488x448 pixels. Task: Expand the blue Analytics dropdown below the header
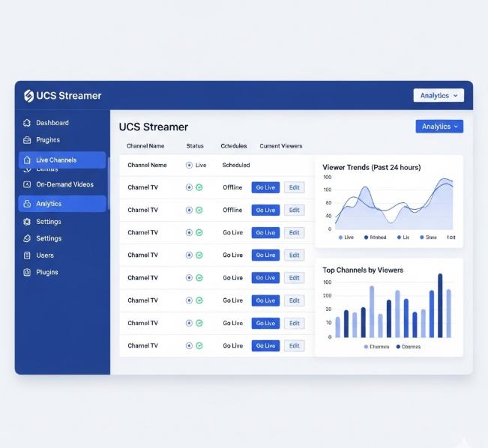pos(439,127)
